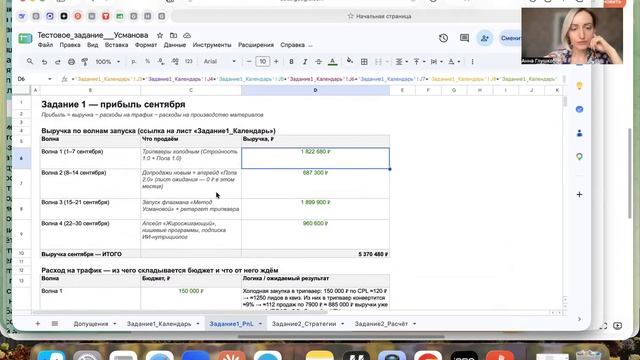640x360 pixels.
Task: Switch to the Задание1_Календарь sheet tab
Action: [x=159, y=324]
